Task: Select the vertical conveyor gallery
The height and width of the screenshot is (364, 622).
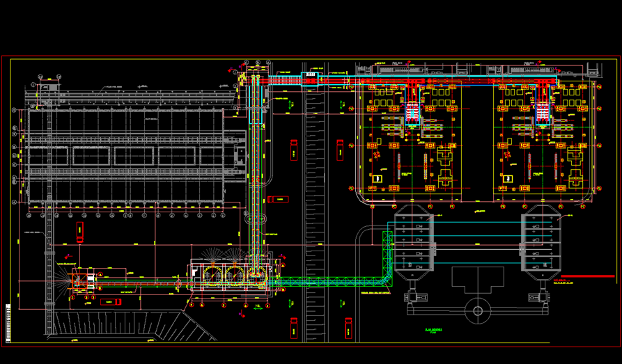Action: tap(256, 174)
